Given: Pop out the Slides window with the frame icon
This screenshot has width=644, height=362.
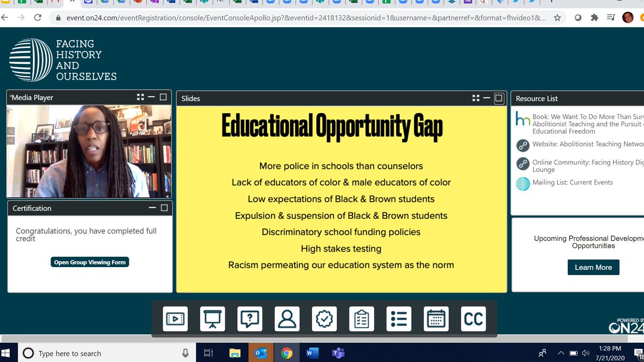Looking at the screenshot, I should (499, 98).
